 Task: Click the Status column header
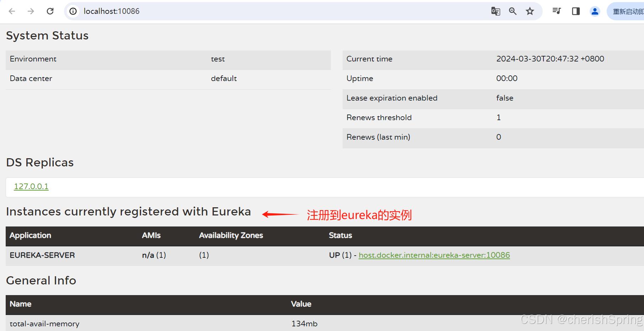340,235
